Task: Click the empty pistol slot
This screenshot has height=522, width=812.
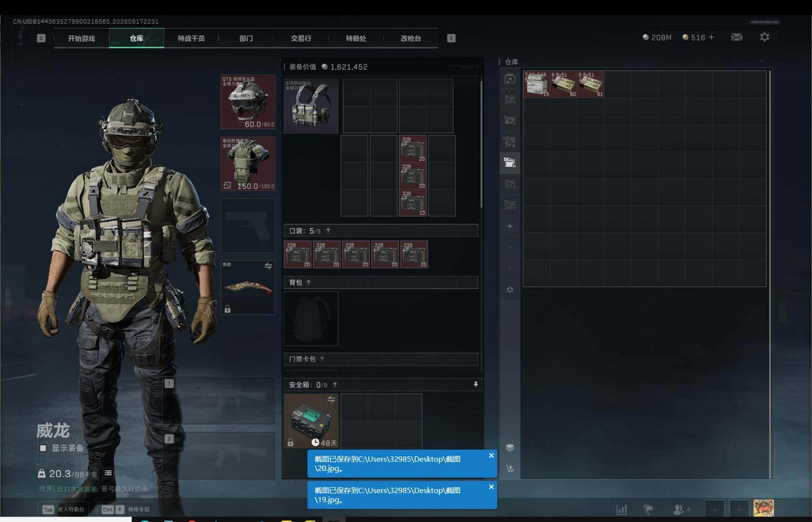Action: point(248,226)
